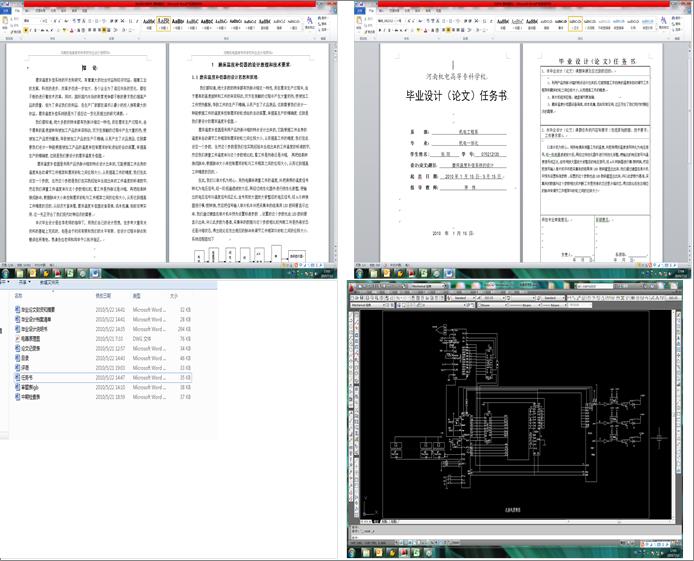
Task: Sort files by the 大小 column header
Action: click(174, 296)
